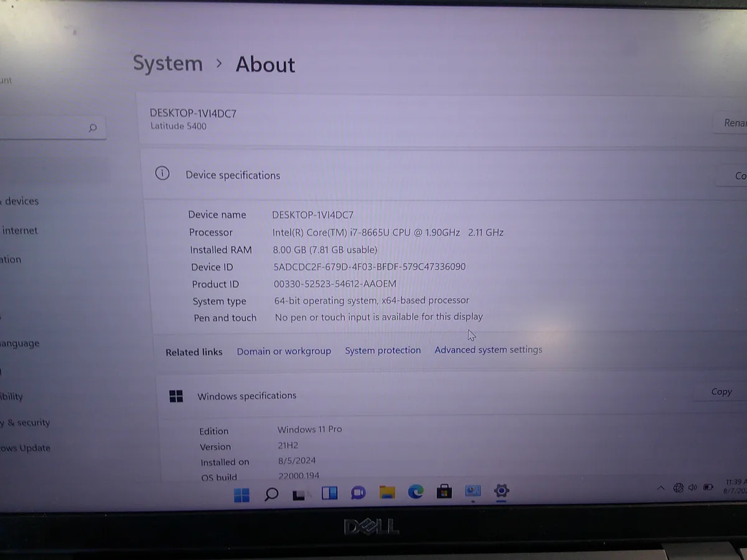Open File Explorer from the taskbar
Screen dimensions: 747x560
pyautogui.click(x=387, y=492)
